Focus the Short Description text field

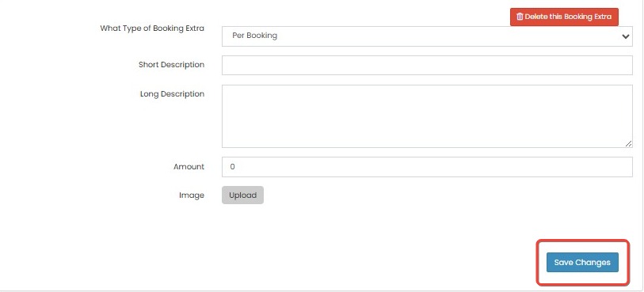pos(427,65)
